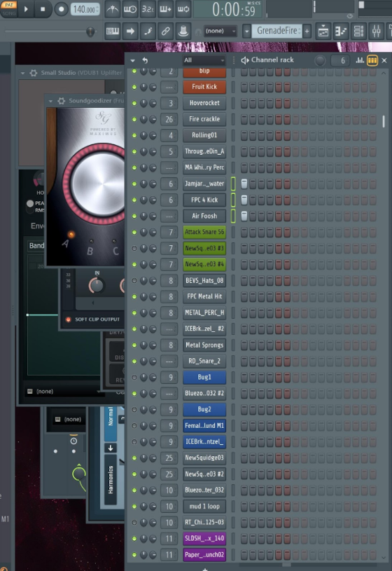
Task: Stop playback with the Stop button
Action: [x=43, y=9]
